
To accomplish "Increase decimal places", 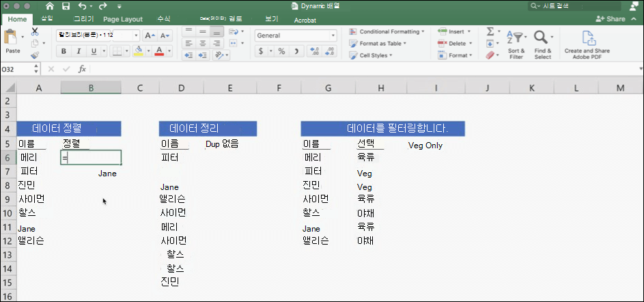I will tap(315, 51).
